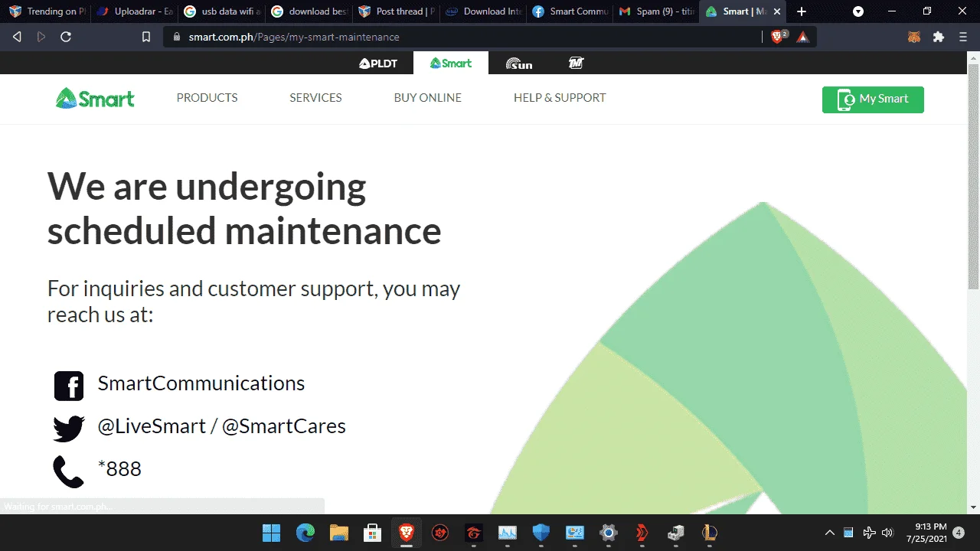Open the Garena app on the taskbar

pyautogui.click(x=474, y=533)
